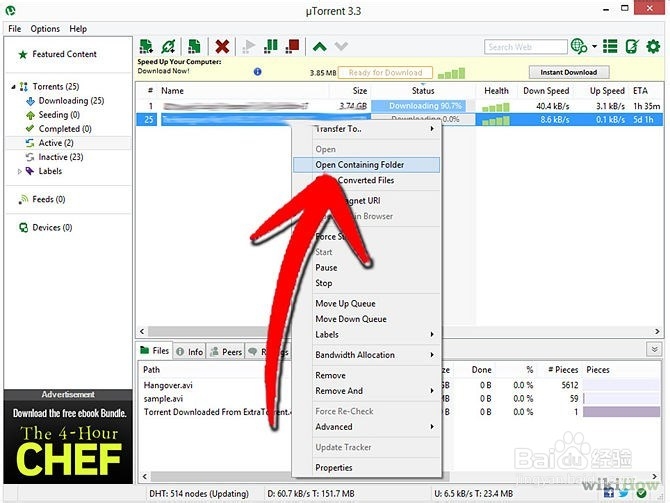Screen dimensions: 670x503
Task: Expand the Remove And submenu
Action: click(x=432, y=391)
